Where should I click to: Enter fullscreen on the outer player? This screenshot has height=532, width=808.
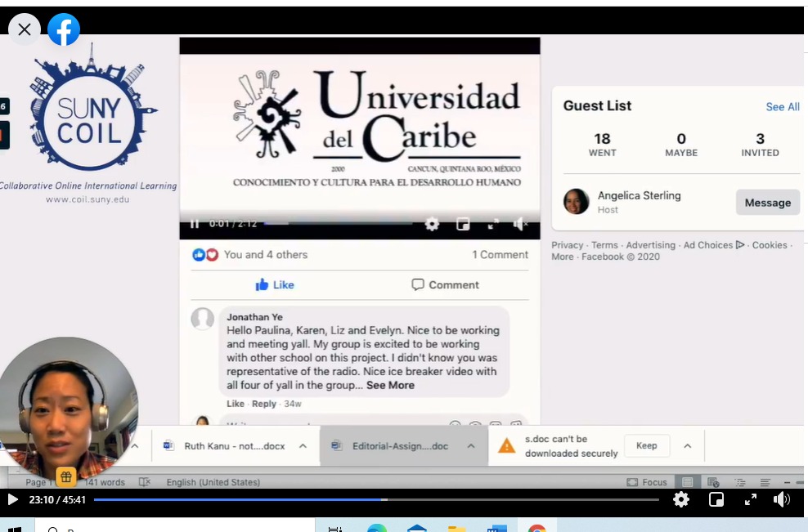(x=751, y=499)
